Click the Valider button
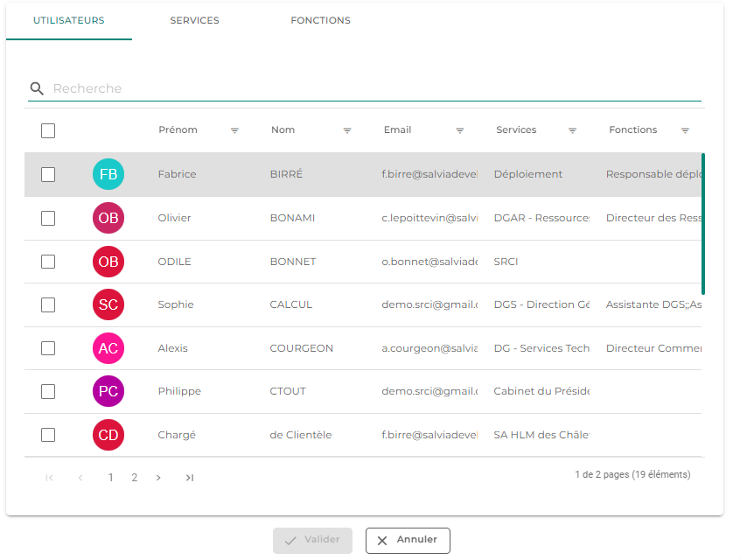The height and width of the screenshot is (560, 740). click(312, 540)
